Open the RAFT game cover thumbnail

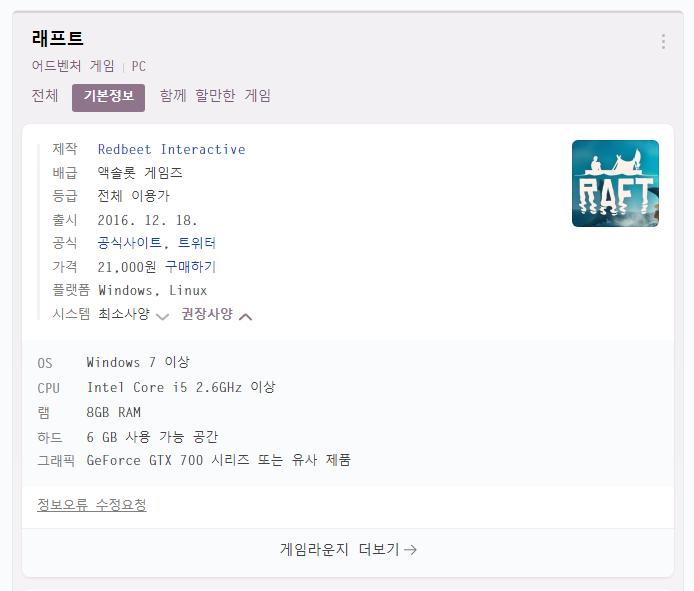615,183
